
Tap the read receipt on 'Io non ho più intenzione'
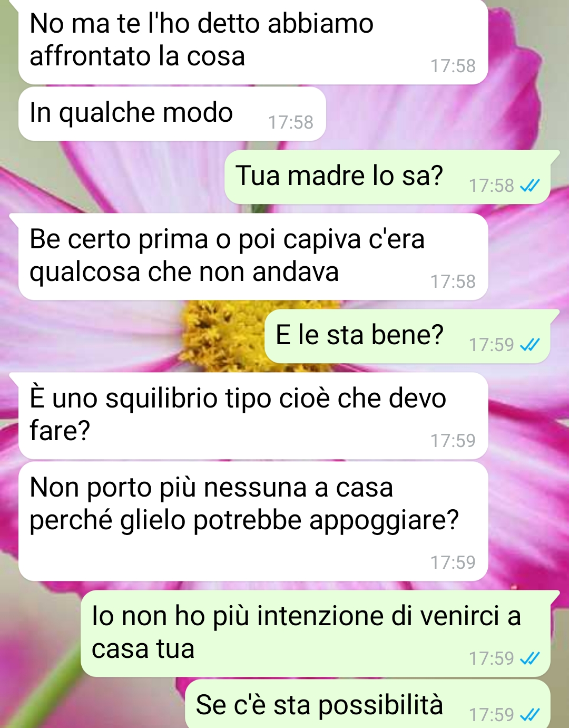click(x=529, y=658)
